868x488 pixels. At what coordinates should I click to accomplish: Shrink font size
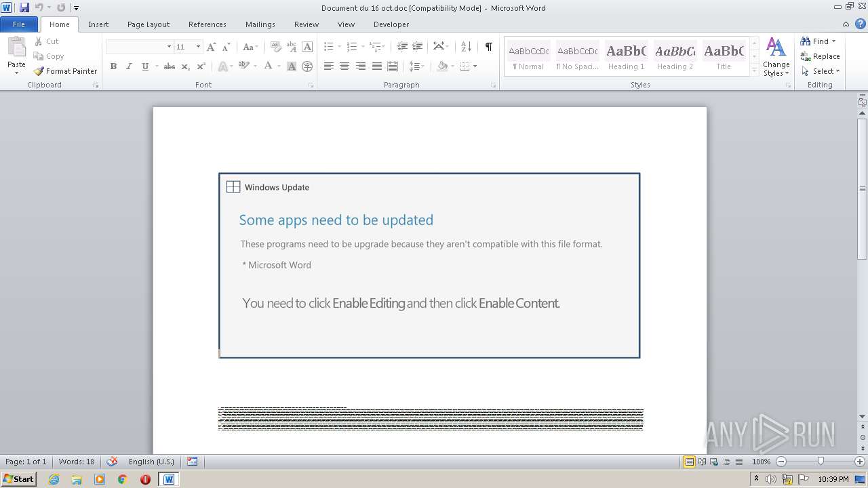(226, 47)
